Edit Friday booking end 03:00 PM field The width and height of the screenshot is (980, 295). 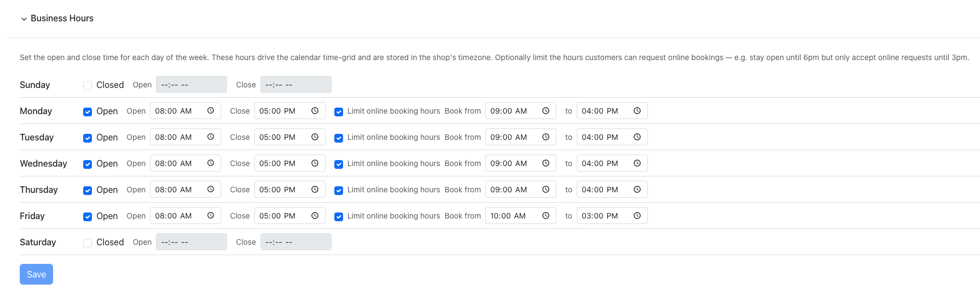click(x=612, y=216)
